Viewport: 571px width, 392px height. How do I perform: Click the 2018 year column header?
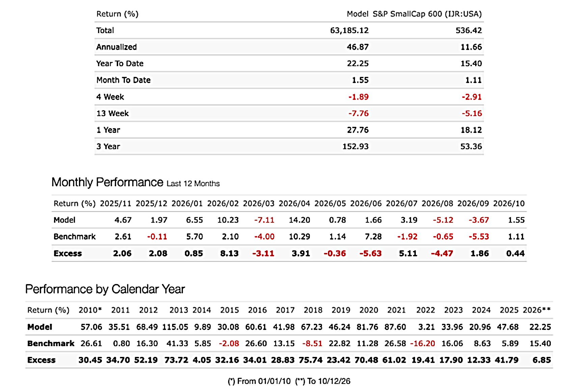[313, 310]
